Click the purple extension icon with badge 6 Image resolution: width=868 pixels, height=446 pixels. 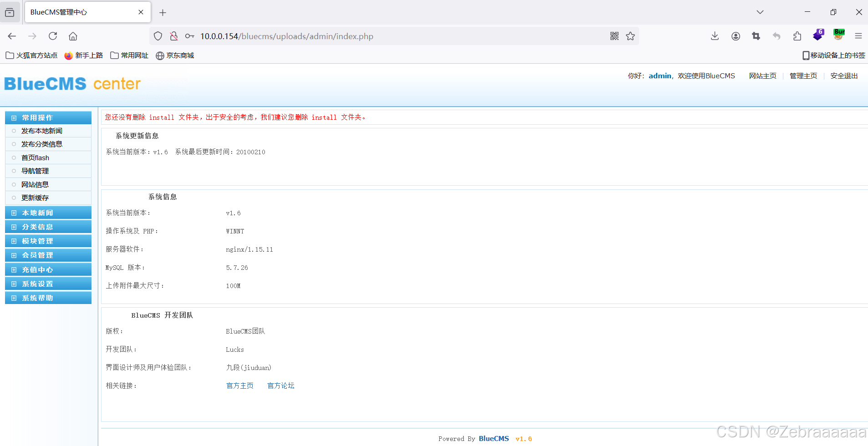tap(818, 35)
